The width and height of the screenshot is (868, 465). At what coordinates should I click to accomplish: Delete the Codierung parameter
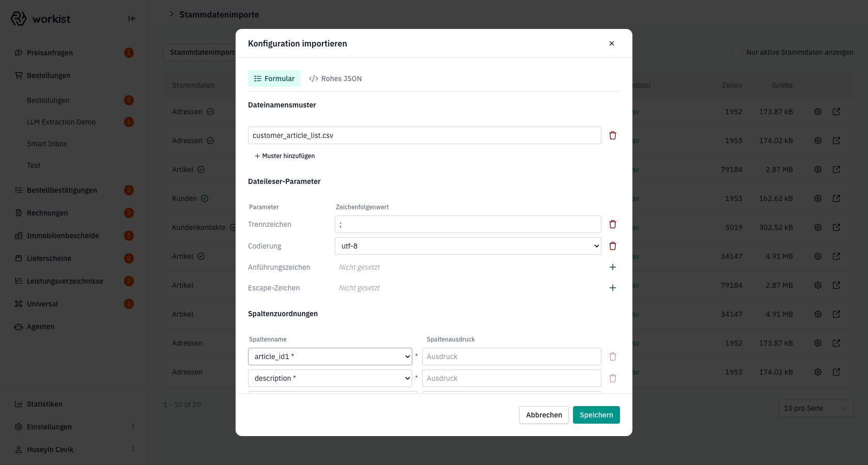pos(613,246)
